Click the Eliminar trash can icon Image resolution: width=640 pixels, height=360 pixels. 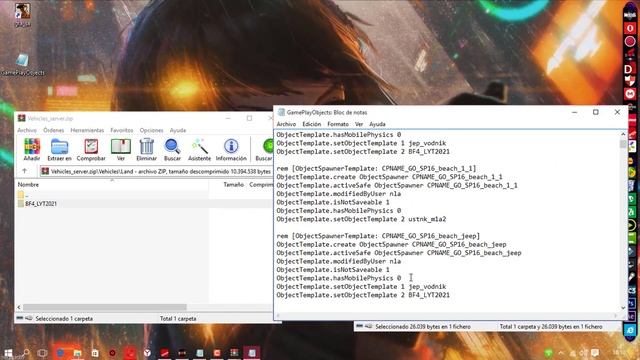(147, 146)
